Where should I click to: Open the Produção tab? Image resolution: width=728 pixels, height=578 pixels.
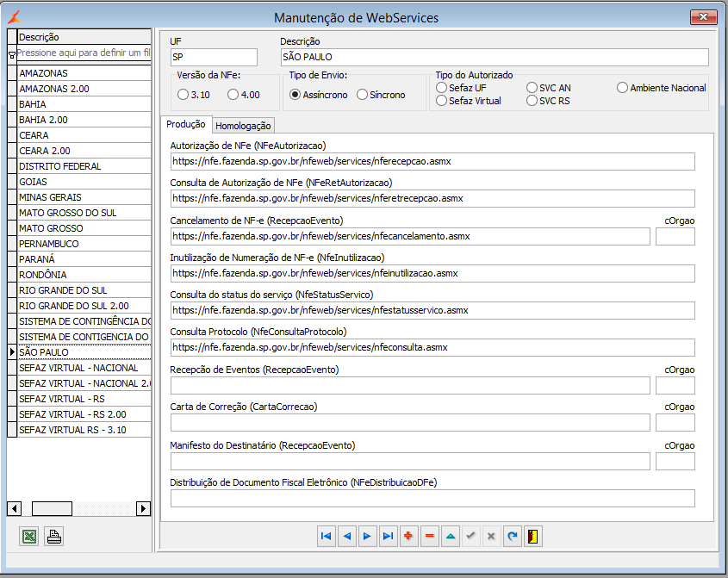click(185, 125)
